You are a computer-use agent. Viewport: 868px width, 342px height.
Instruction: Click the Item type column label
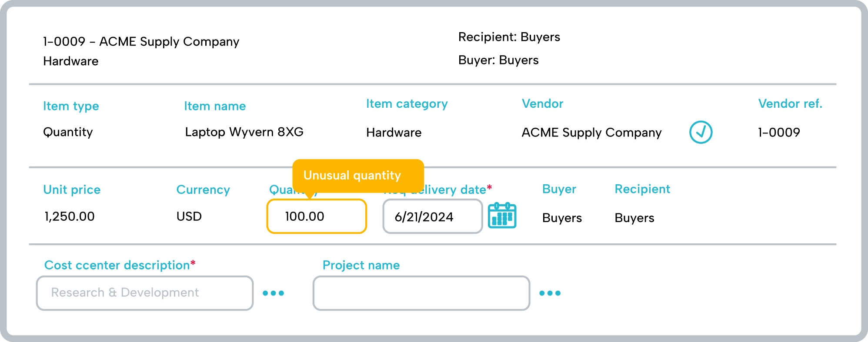coord(71,106)
